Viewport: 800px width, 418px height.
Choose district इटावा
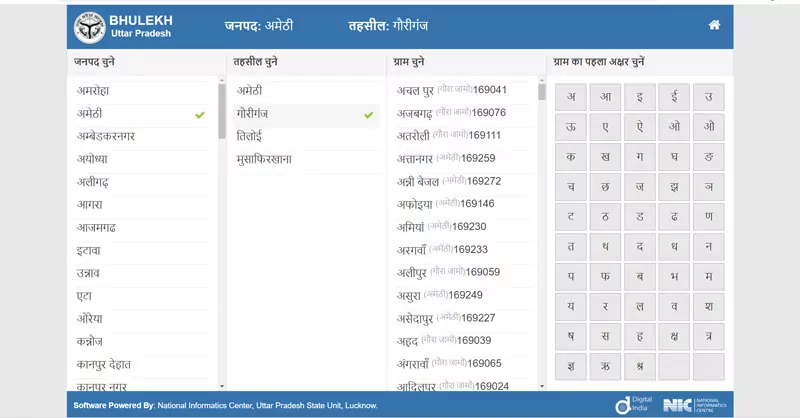coord(142,251)
